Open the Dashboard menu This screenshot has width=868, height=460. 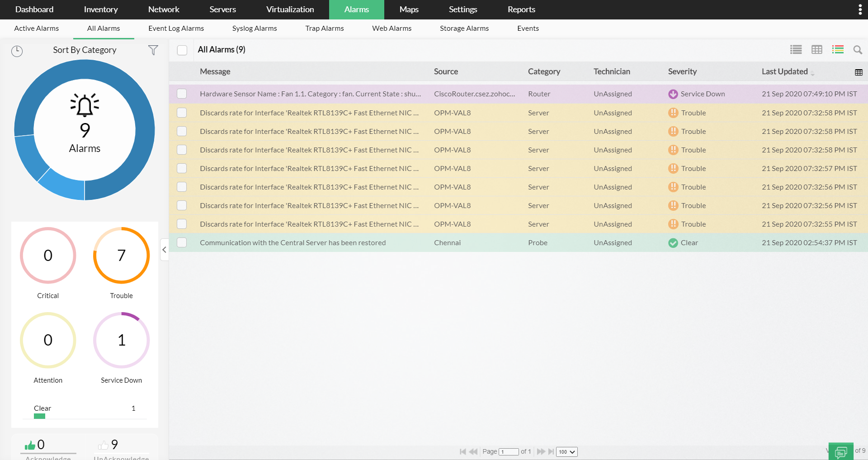[34, 9]
